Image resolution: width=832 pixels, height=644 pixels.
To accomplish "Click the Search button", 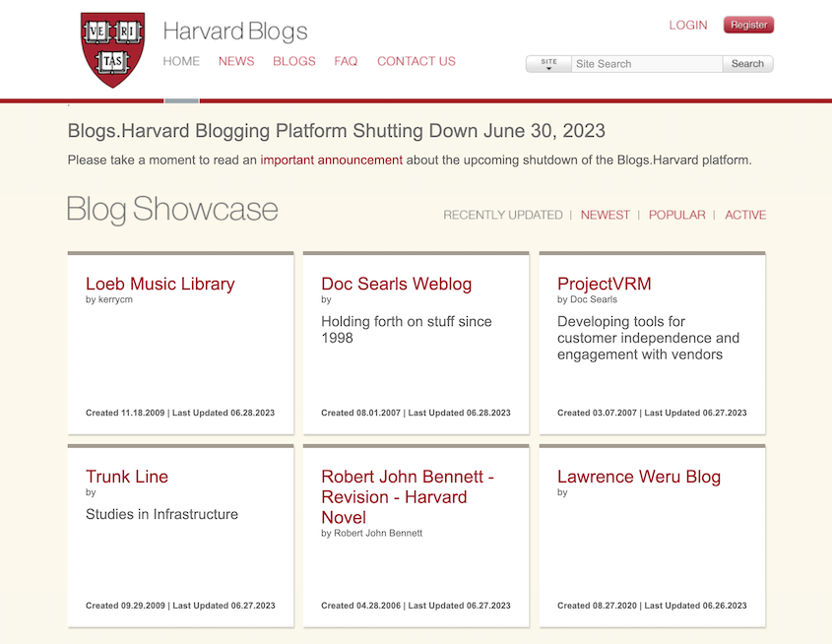I will tap(747, 62).
